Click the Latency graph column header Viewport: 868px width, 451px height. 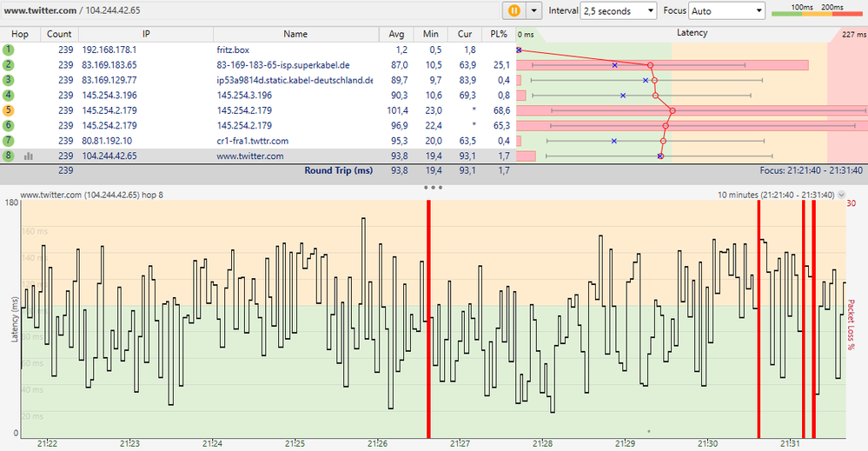pyautogui.click(x=692, y=33)
